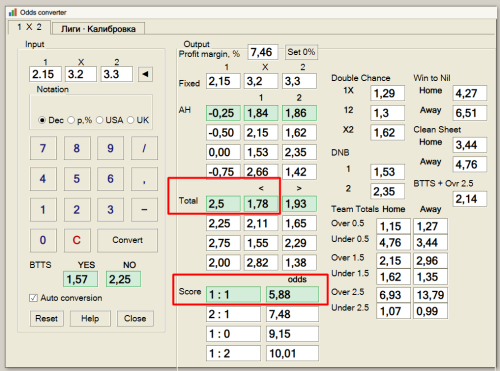Click keypad digit 8
The width and height of the screenshot is (500, 371).
77,148
